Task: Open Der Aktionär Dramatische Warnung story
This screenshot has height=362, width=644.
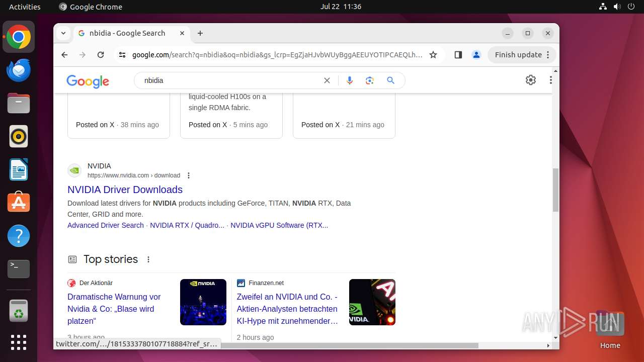Action: point(114,309)
